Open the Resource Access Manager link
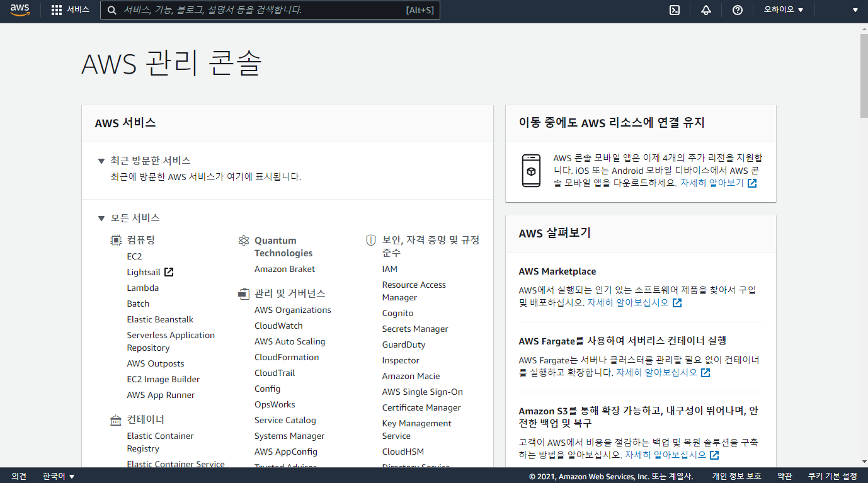Screen dimensions: 868x483 click(x=414, y=291)
